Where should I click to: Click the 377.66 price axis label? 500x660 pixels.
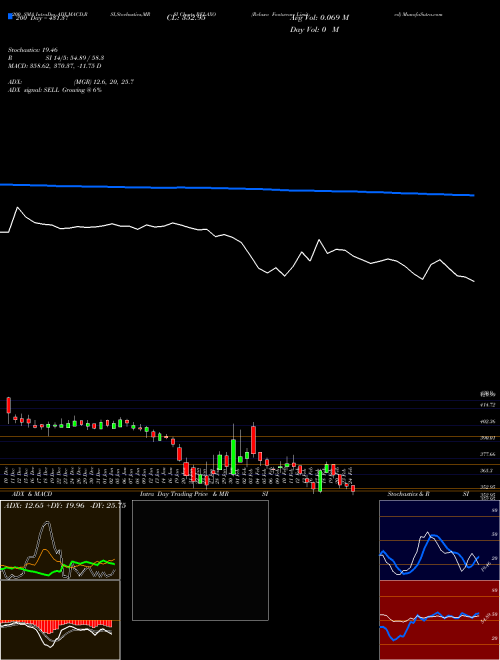coord(488,455)
